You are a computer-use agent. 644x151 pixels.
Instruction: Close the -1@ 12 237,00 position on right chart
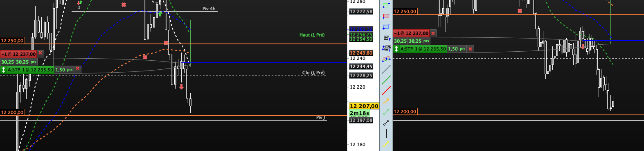coord(433,33)
